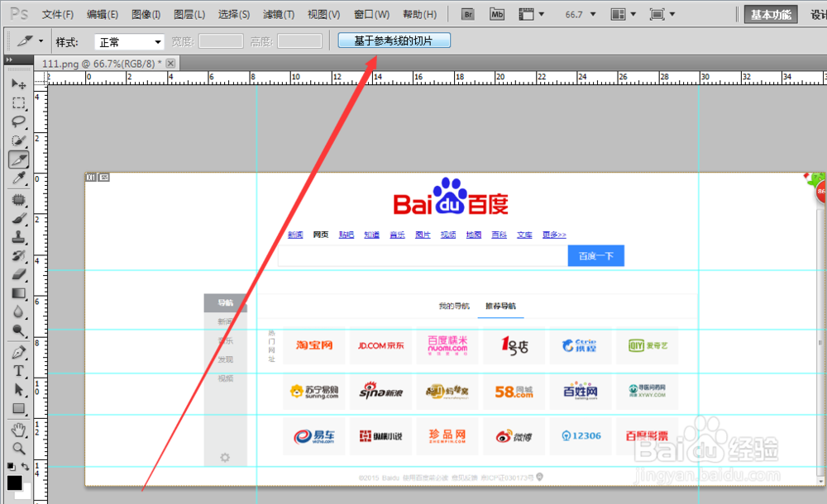Open the 帮助(H) menu
Image resolution: width=827 pixels, height=504 pixels.
(420, 14)
